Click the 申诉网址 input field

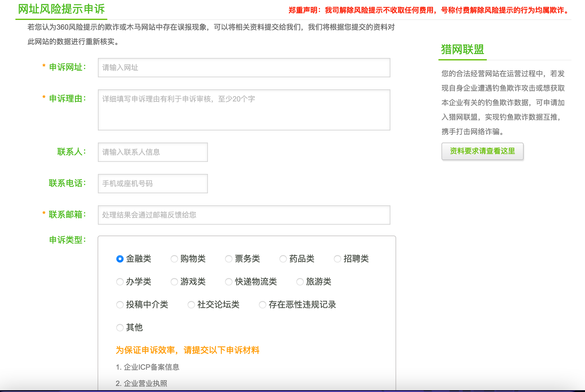pos(244,68)
